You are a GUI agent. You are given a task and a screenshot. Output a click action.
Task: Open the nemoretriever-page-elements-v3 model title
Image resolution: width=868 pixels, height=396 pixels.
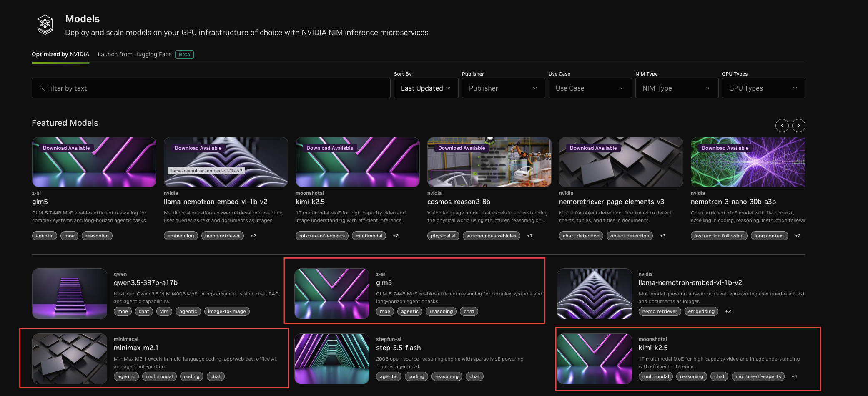coord(611,202)
